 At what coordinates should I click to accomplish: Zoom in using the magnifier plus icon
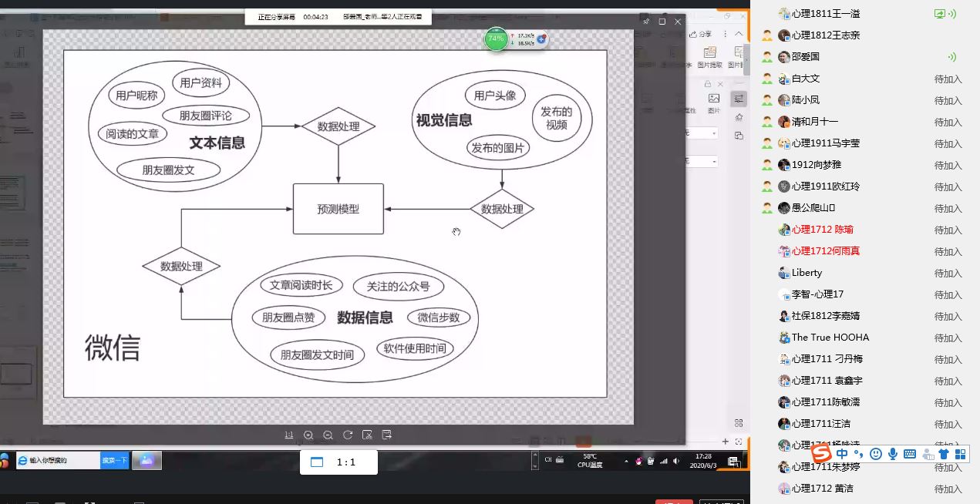[308, 435]
